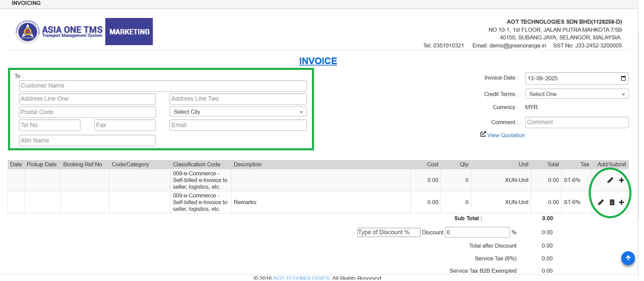Click the Total after Discount label
644x281 pixels.
pyautogui.click(x=493, y=246)
